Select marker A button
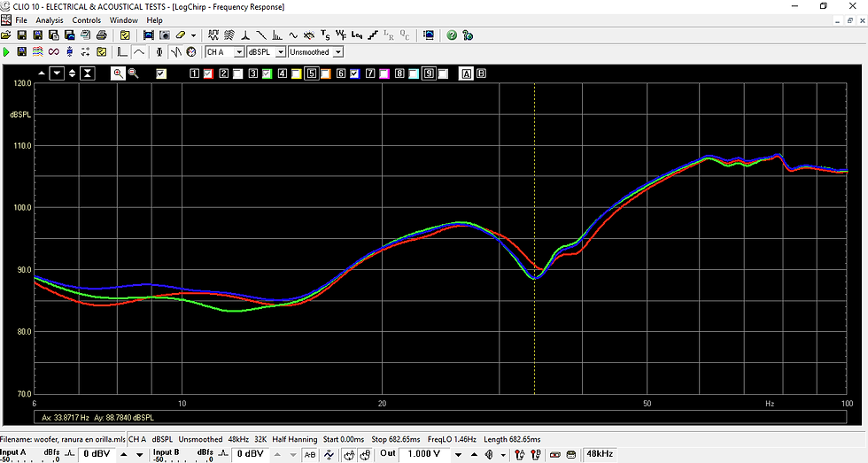 click(x=466, y=73)
